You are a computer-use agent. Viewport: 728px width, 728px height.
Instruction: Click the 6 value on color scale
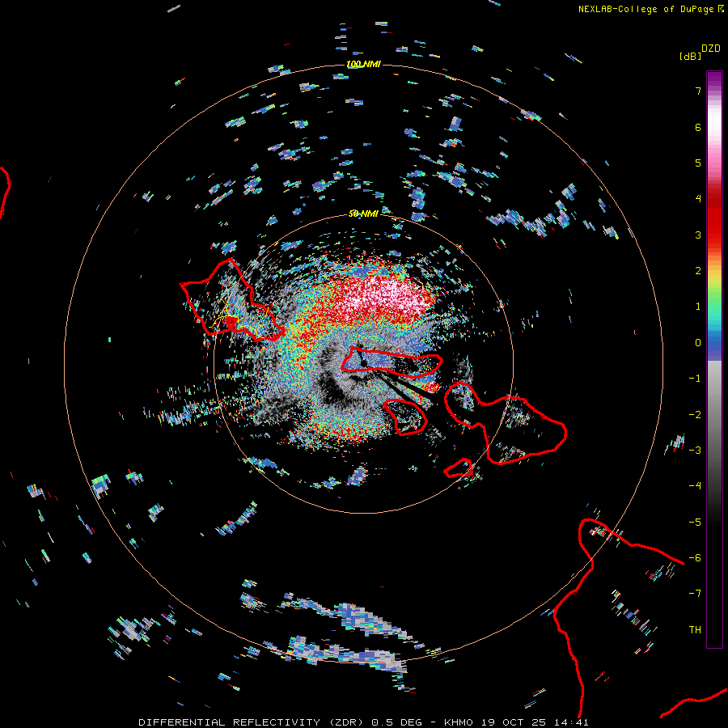point(698,127)
